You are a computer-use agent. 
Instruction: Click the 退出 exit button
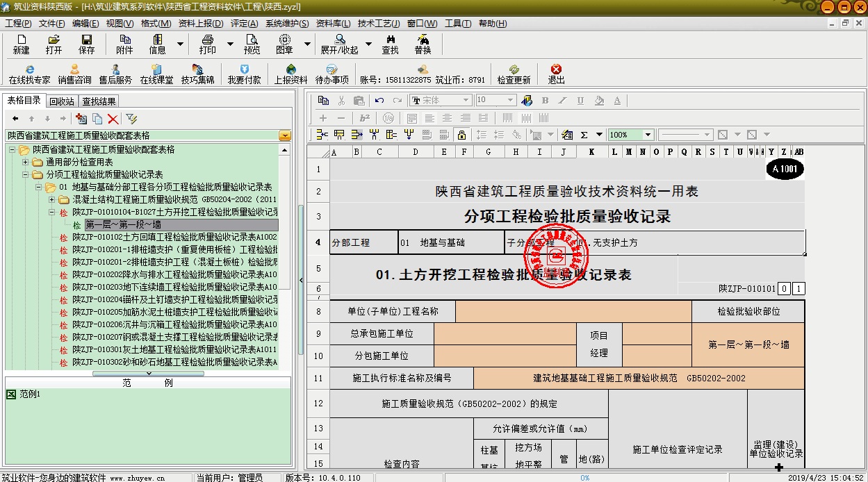coord(555,74)
